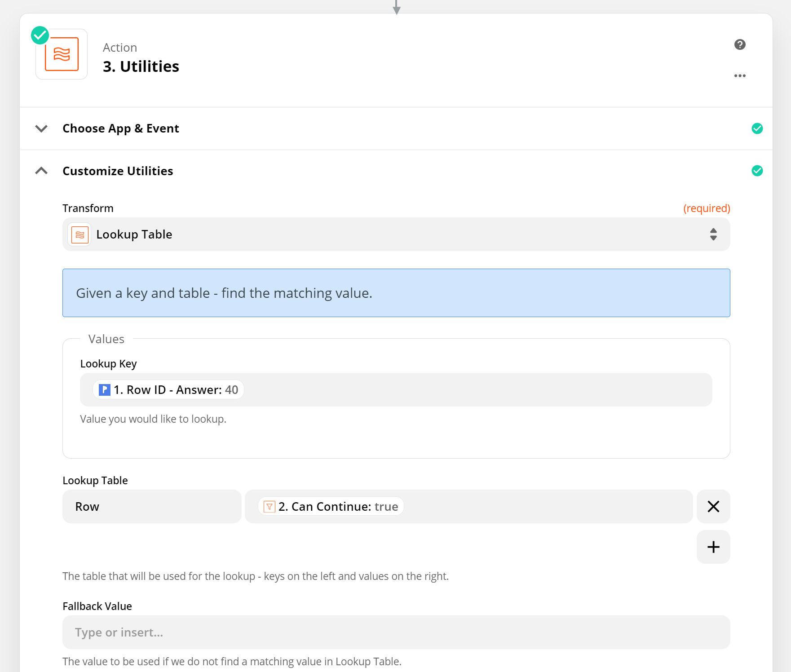Screen dimensions: 791x672
Task: Click the 3. Utilities step title
Action: 141,66
